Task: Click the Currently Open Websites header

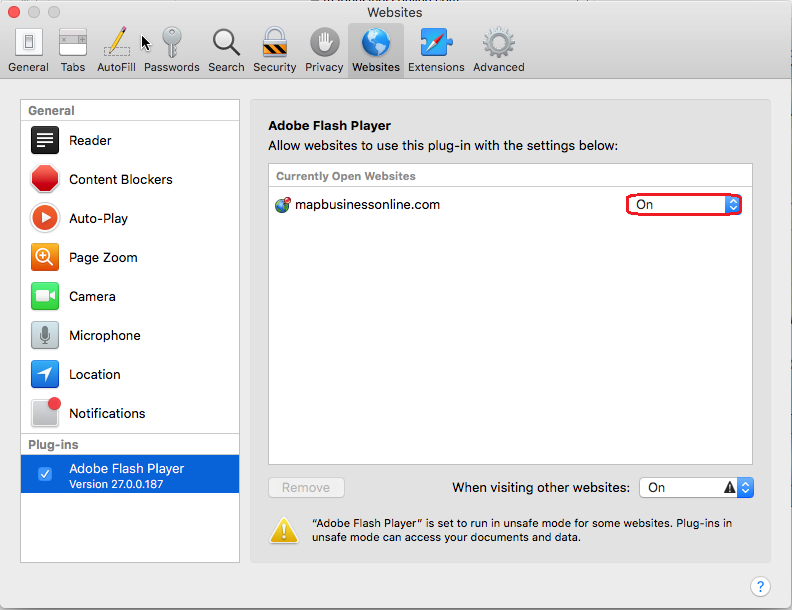Action: coord(346,176)
